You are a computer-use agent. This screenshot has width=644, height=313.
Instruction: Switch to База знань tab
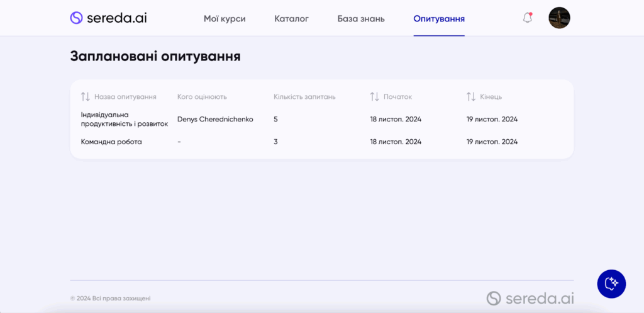click(361, 19)
